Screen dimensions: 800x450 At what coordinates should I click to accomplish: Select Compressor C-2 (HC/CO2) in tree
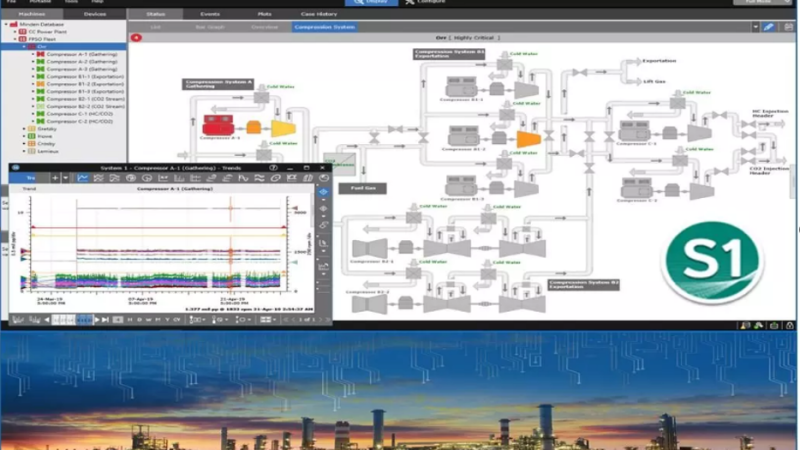pyautogui.click(x=80, y=121)
